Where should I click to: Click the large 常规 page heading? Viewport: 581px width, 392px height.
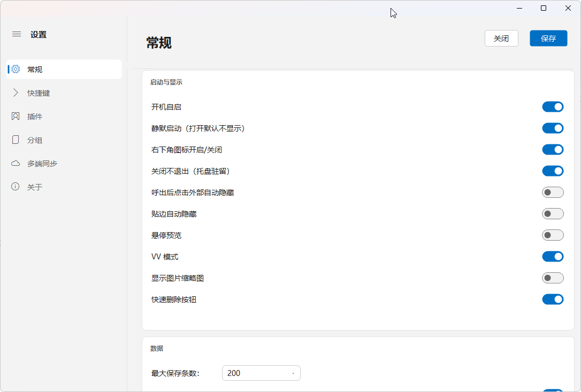click(159, 43)
